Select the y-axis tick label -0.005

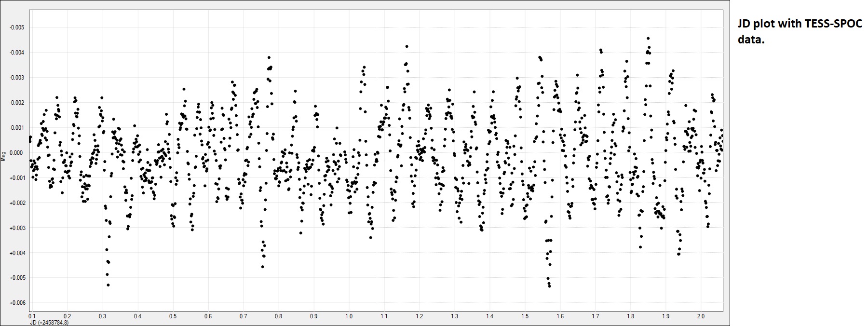[x=16, y=27]
